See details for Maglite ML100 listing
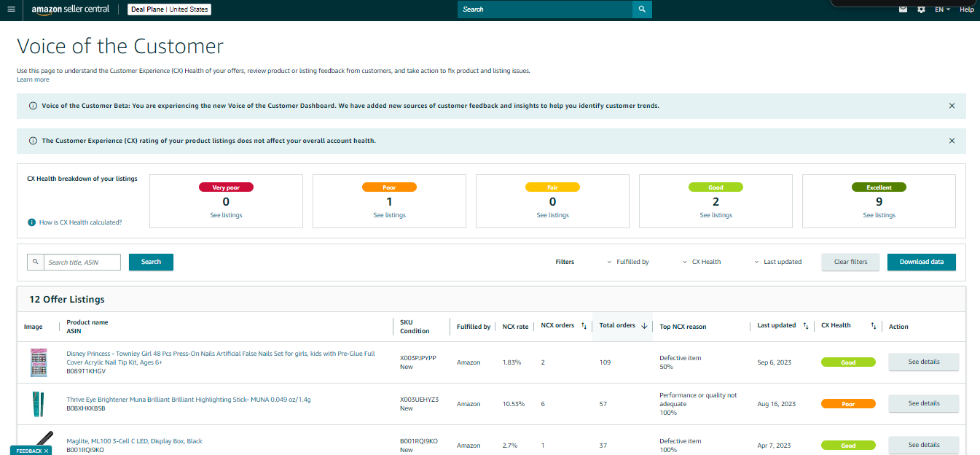The width and height of the screenshot is (980, 455). click(923, 445)
